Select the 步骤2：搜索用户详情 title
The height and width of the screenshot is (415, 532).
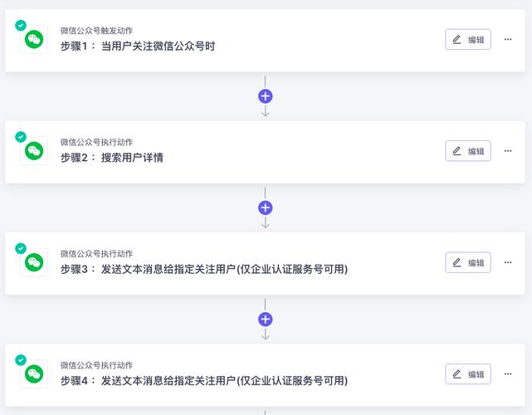pyautogui.click(x=111, y=158)
